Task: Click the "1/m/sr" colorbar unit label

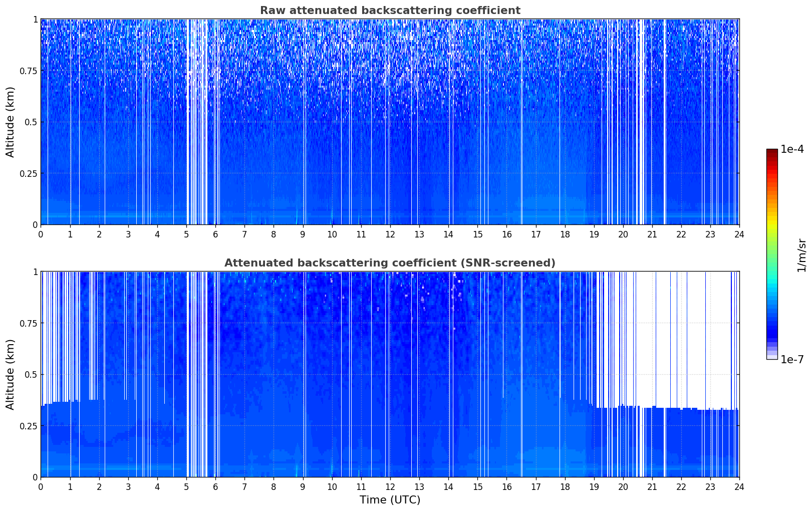Action: pos(802,255)
